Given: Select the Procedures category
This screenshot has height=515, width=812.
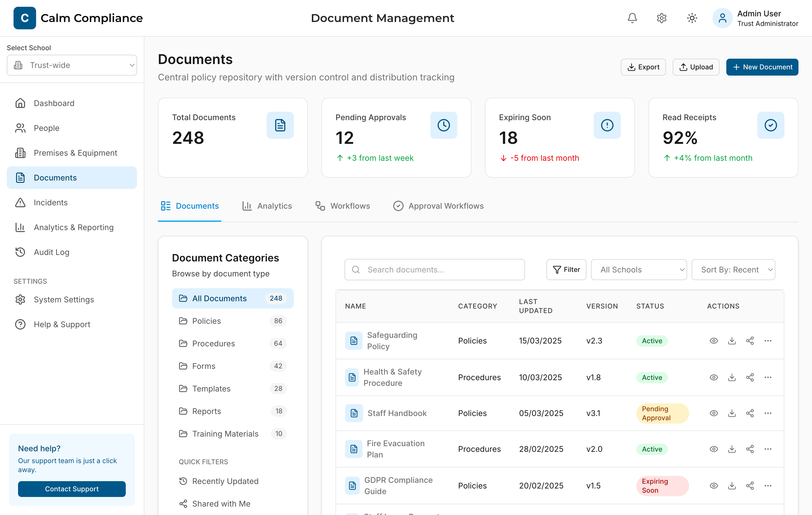Looking at the screenshot, I should (233, 343).
